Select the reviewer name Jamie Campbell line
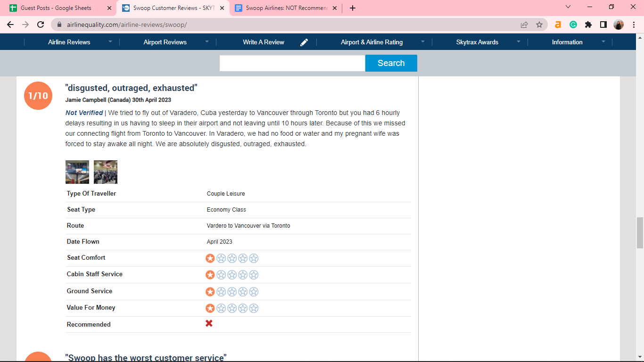Viewport: 644px width, 362px height. click(x=118, y=100)
